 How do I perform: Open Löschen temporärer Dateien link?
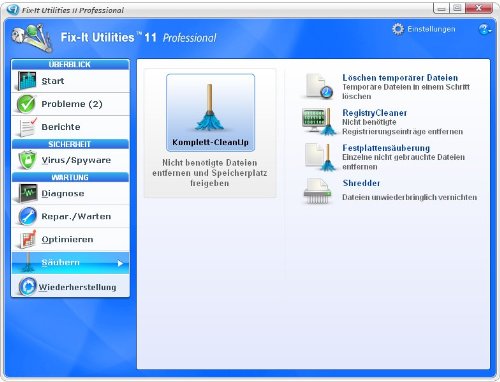pyautogui.click(x=400, y=78)
